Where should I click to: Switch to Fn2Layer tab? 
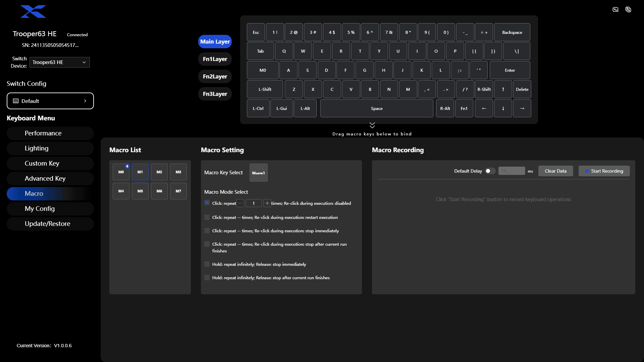tap(215, 76)
